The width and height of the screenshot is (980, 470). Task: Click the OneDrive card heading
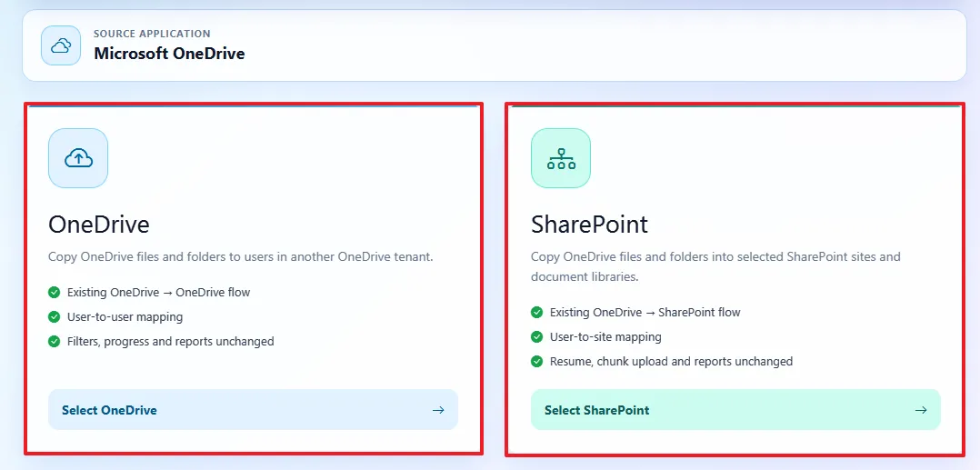point(99,225)
